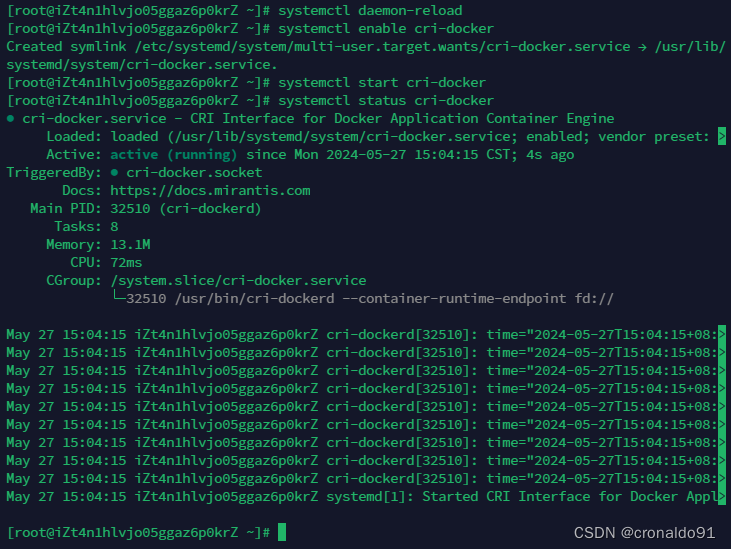The height and width of the screenshot is (549, 731).
Task: Click the systemctl start cri-docker command
Action: [x=382, y=83]
